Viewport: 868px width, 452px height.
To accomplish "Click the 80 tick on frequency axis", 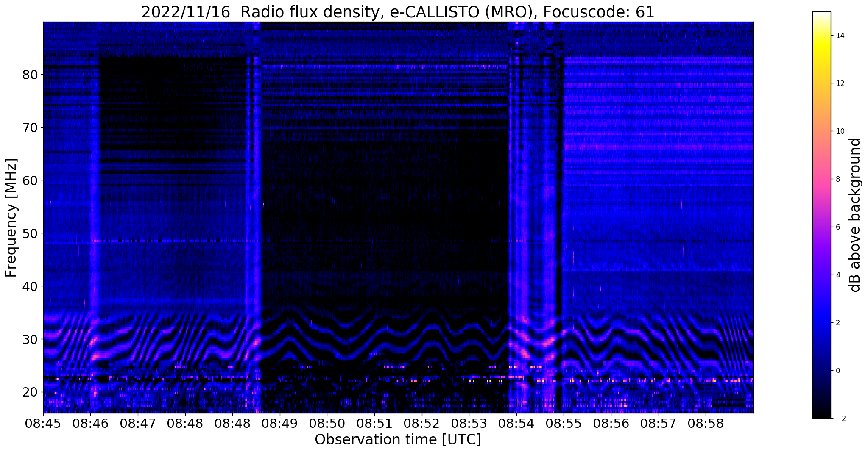I will click(x=30, y=75).
